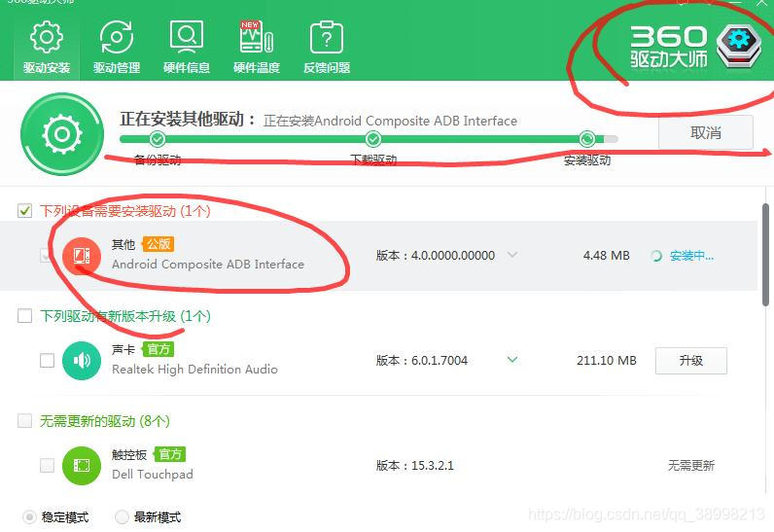The image size is (774, 532).
Task: Click the version text 4.0.0000.00000
Action: [x=453, y=255]
